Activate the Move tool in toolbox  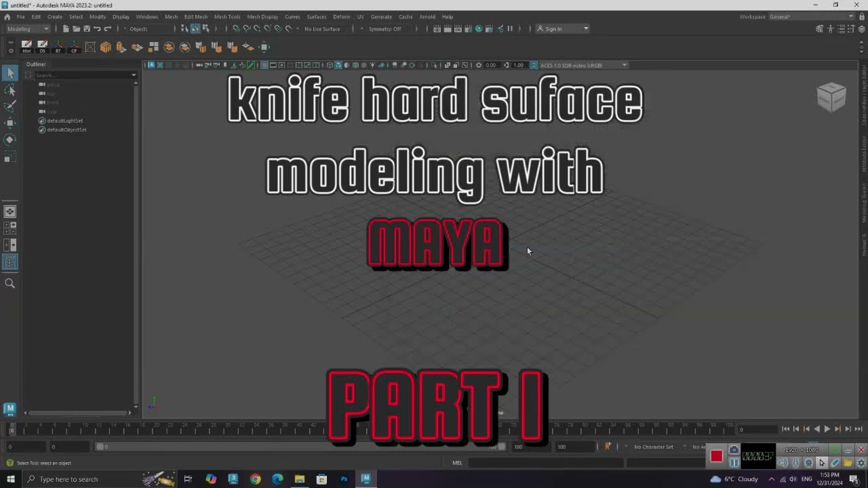click(x=9, y=123)
